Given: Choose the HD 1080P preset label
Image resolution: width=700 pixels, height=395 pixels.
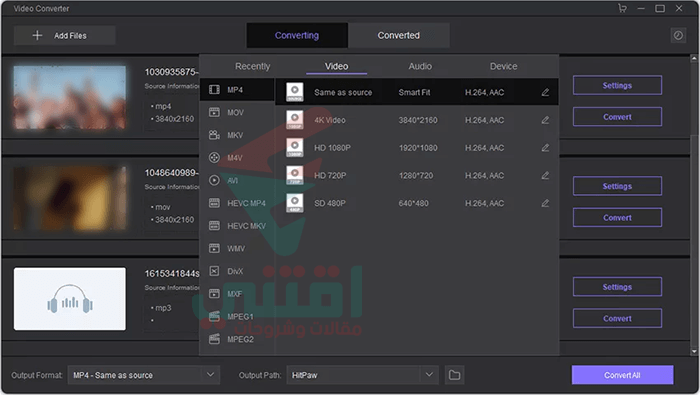Looking at the screenshot, I should [333, 148].
